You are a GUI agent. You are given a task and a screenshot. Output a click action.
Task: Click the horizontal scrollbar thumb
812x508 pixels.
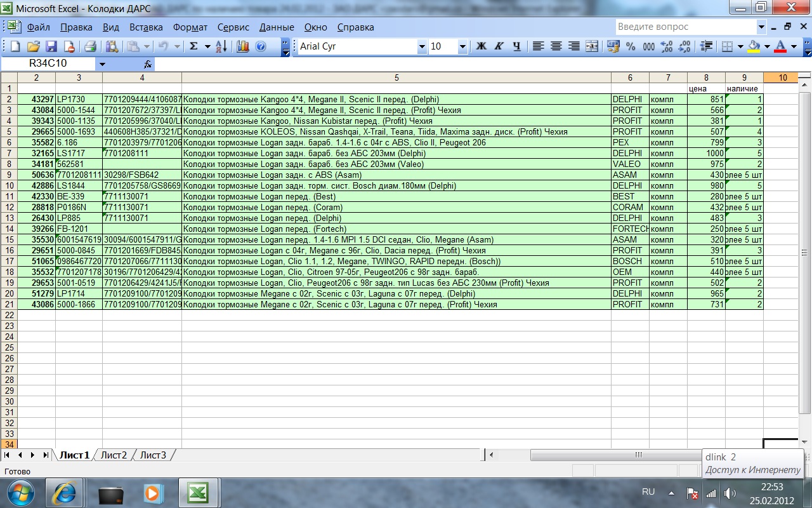[638, 455]
